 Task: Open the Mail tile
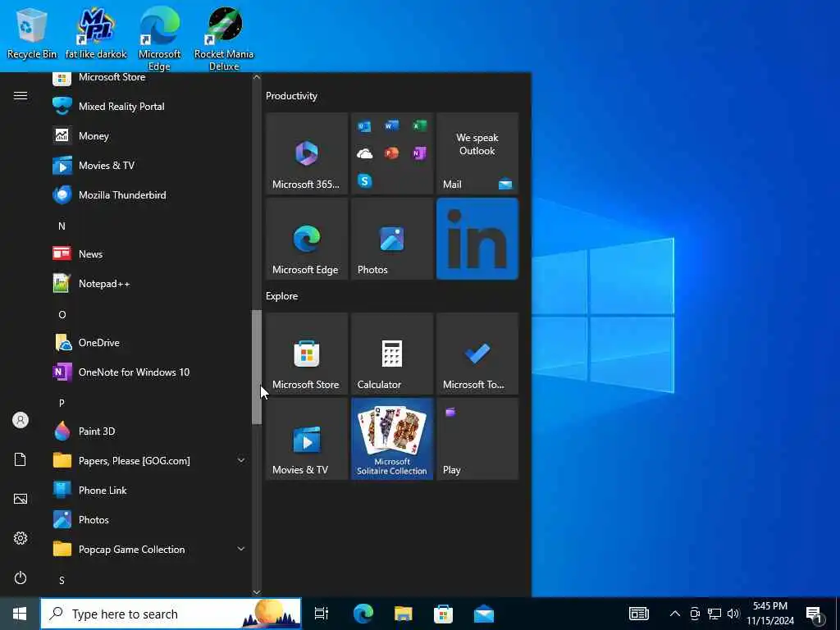tap(477, 153)
